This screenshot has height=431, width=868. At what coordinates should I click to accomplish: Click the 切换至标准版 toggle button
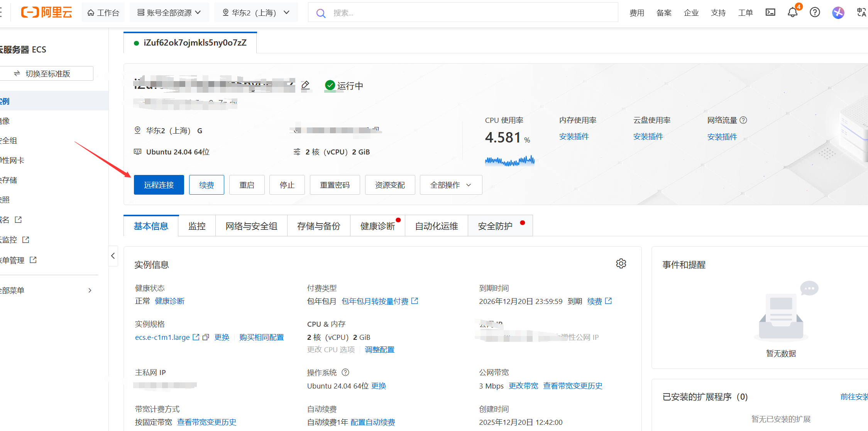[x=46, y=73]
